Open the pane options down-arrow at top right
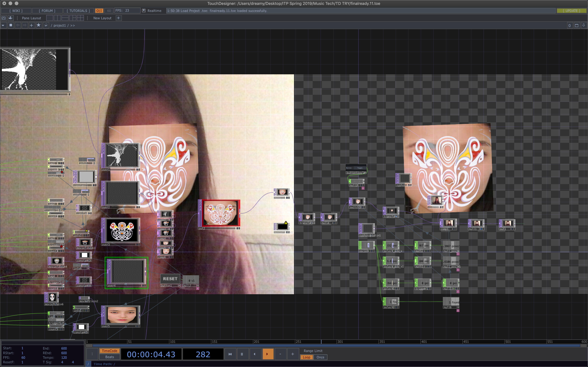The height and width of the screenshot is (367, 588). point(584,25)
